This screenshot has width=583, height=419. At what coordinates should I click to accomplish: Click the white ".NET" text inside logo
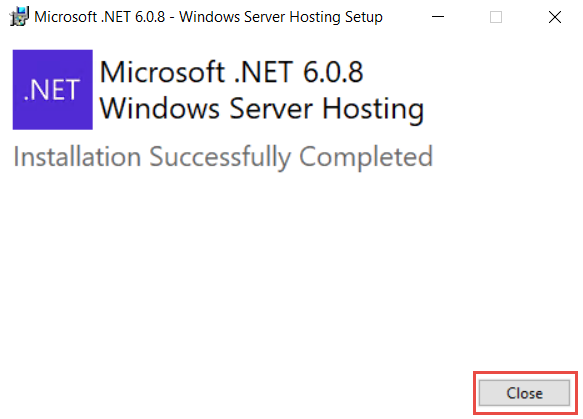tap(52, 90)
